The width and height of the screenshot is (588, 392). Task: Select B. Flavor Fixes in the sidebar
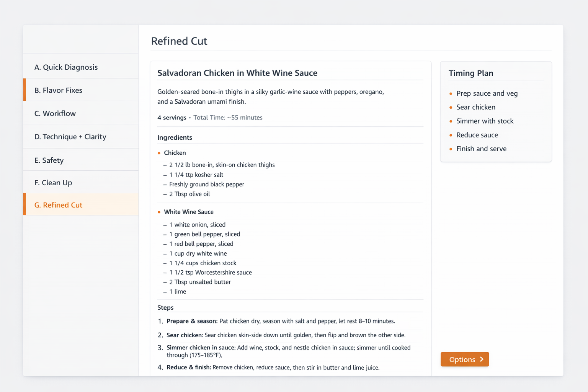[58, 90]
